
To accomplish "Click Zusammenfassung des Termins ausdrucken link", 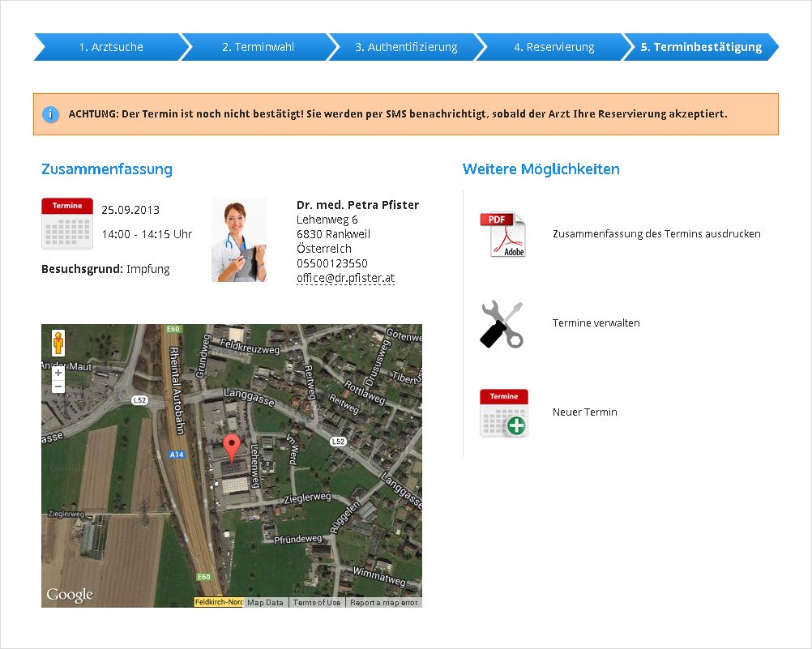I will coord(656,233).
